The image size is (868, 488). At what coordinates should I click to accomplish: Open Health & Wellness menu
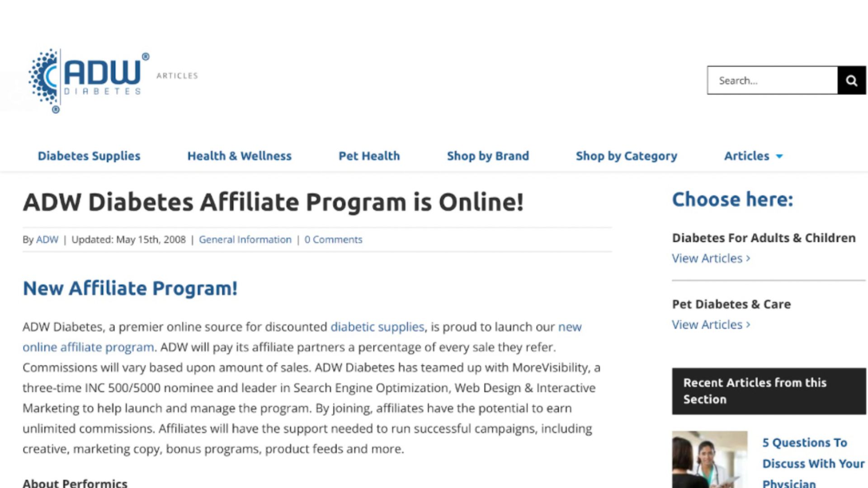240,156
